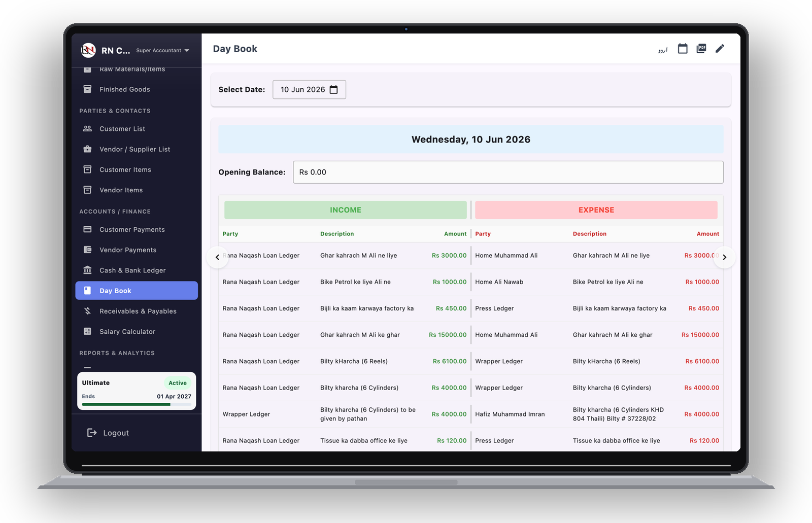Image resolution: width=812 pixels, height=523 pixels.
Task: Click the pencil edit icon in header
Action: click(720, 49)
